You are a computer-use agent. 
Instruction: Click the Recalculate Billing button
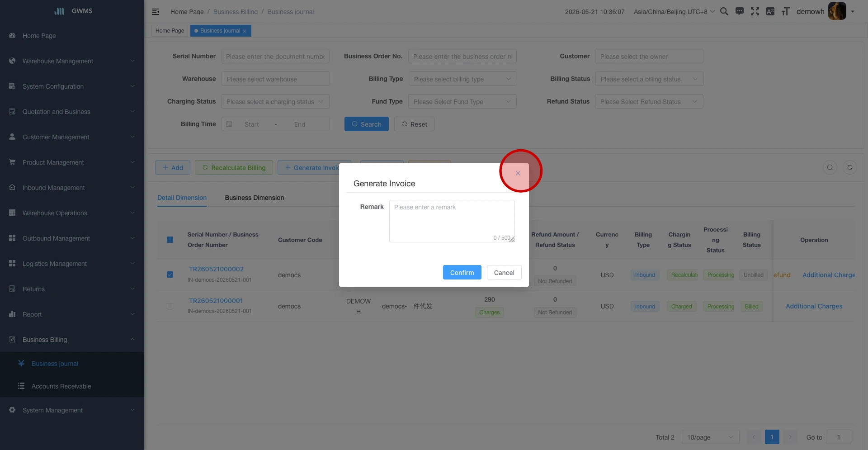[x=234, y=167]
